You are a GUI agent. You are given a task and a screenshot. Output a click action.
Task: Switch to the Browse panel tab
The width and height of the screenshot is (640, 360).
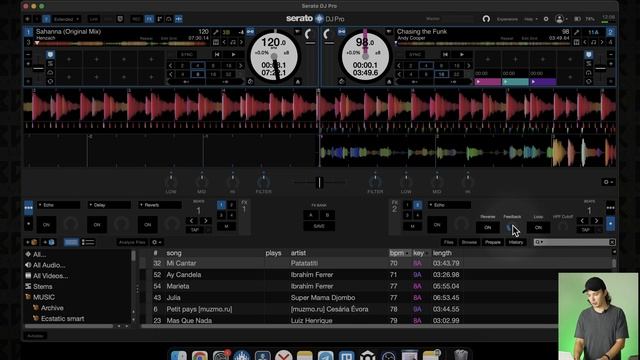[469, 242]
